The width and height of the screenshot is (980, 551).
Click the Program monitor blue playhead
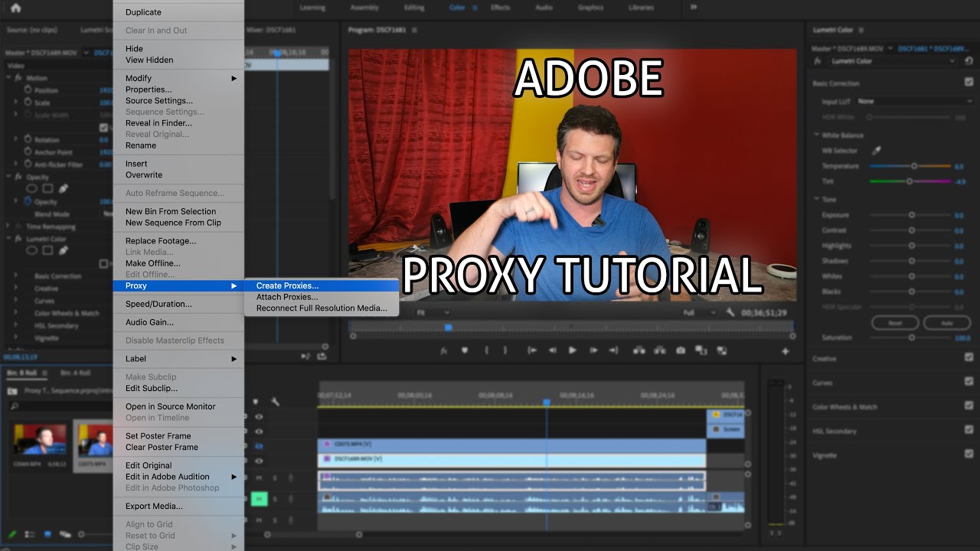point(449,328)
